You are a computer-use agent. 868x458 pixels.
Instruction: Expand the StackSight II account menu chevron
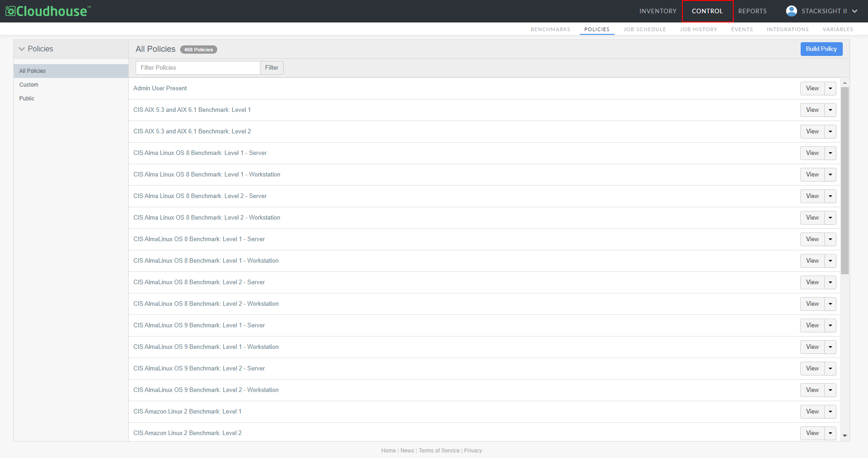pyautogui.click(x=855, y=11)
